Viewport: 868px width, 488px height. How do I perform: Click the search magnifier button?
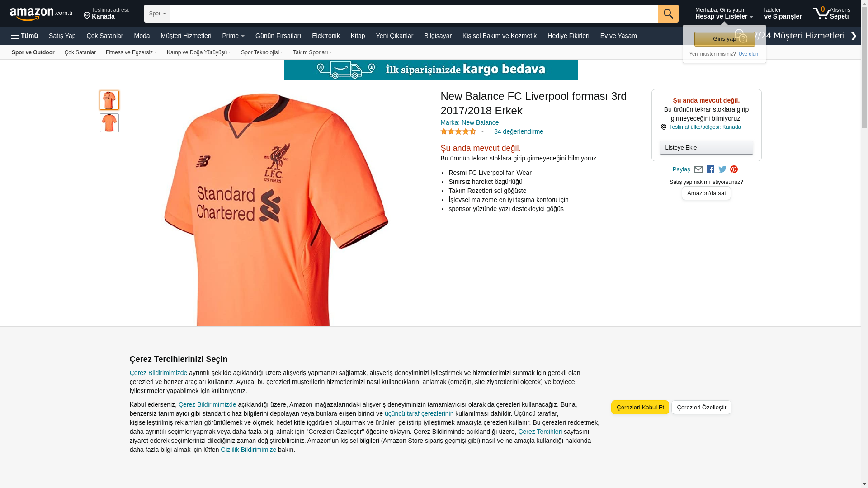pyautogui.click(x=668, y=14)
